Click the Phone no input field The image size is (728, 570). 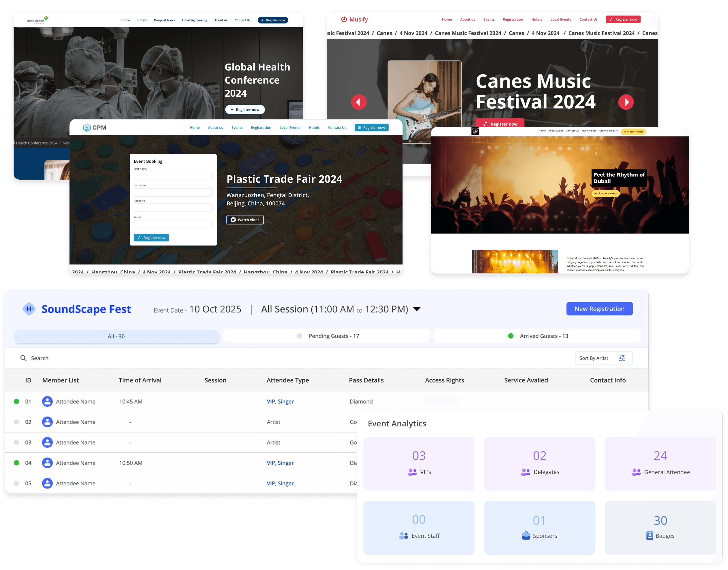click(173, 208)
